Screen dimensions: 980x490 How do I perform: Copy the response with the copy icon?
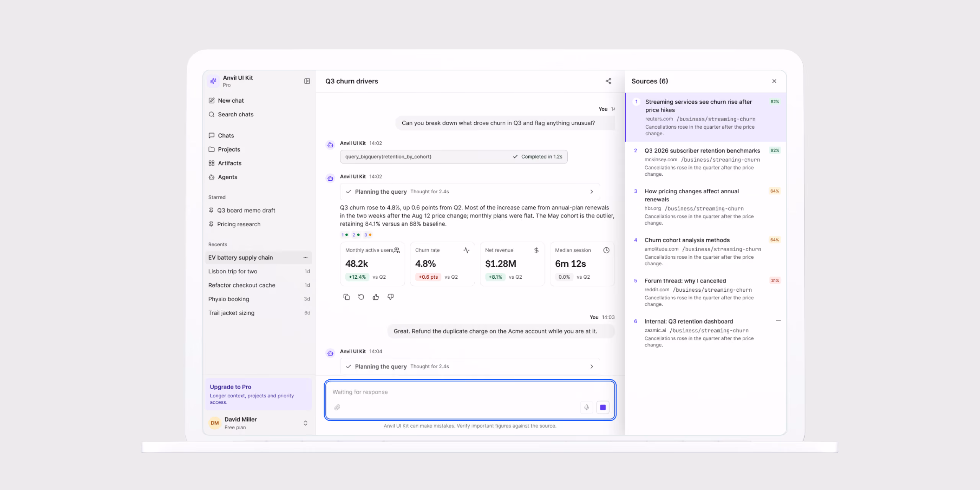[346, 297]
